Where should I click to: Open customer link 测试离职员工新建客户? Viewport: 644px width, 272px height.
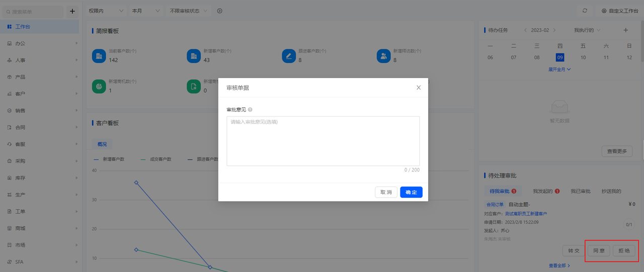(x=526, y=214)
